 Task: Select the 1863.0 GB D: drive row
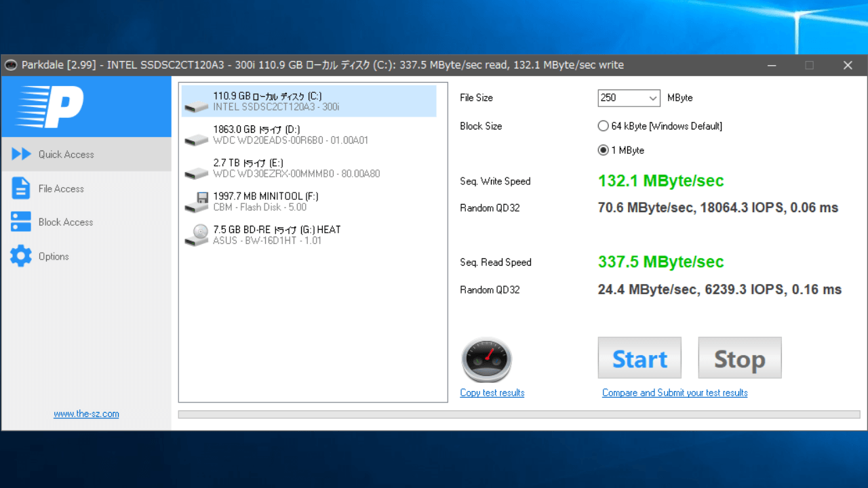[x=309, y=134]
